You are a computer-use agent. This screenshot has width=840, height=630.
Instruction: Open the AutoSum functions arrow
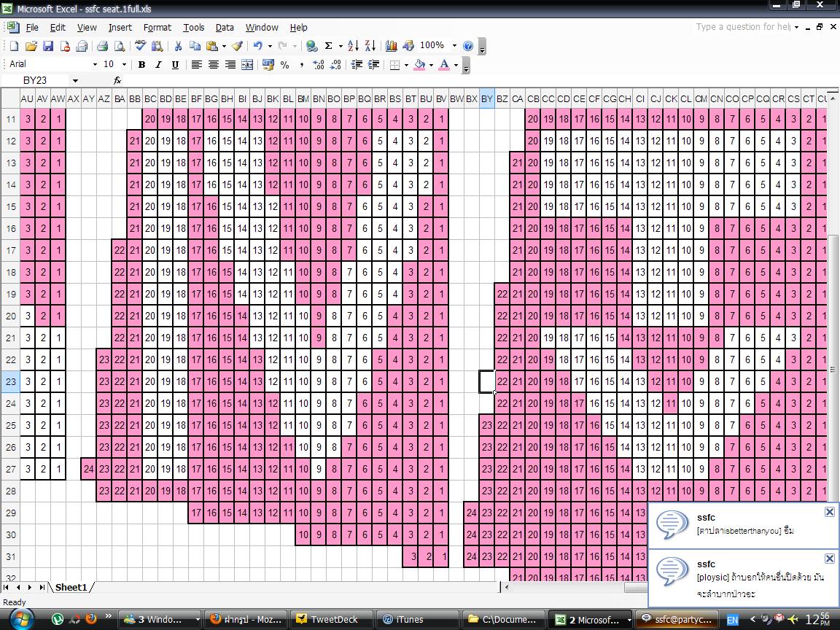click(341, 46)
